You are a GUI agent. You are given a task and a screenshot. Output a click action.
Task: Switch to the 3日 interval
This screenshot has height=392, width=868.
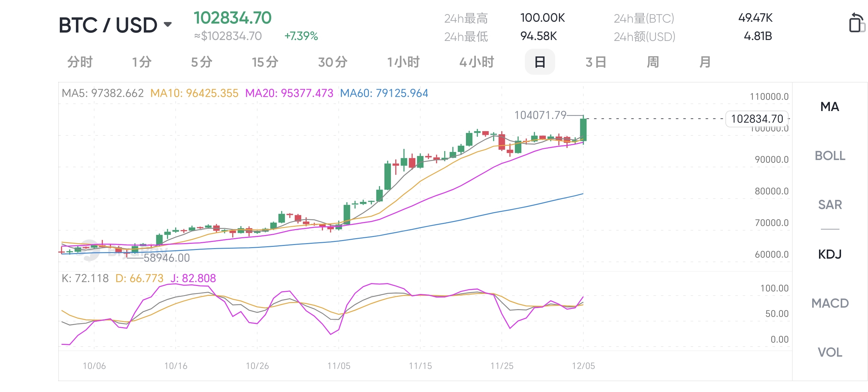tap(596, 62)
